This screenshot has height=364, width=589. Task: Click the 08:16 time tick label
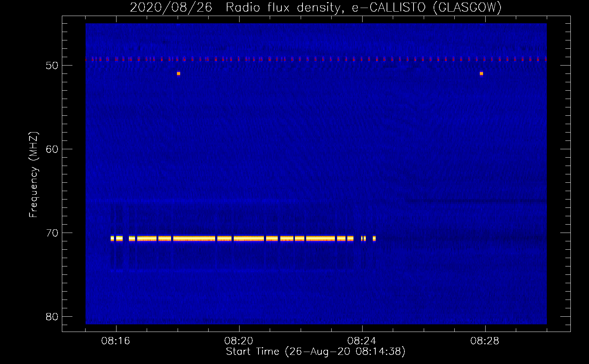[116, 341]
